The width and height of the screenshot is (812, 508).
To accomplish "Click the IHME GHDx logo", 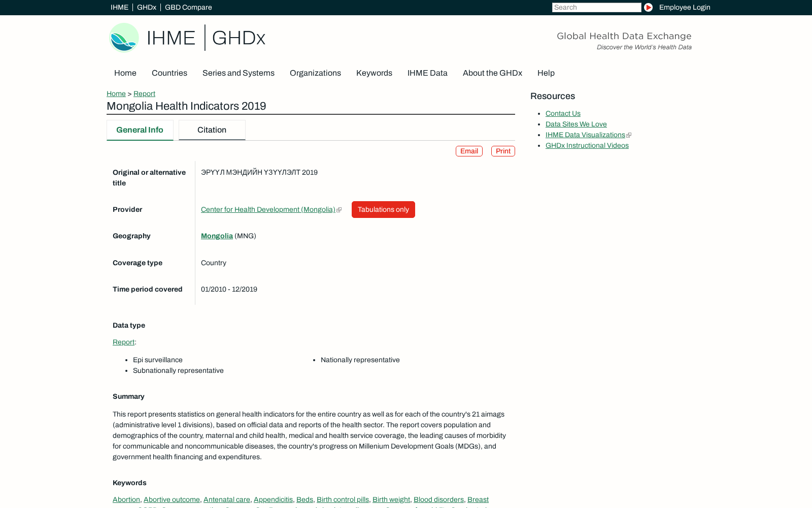I will pos(187,38).
